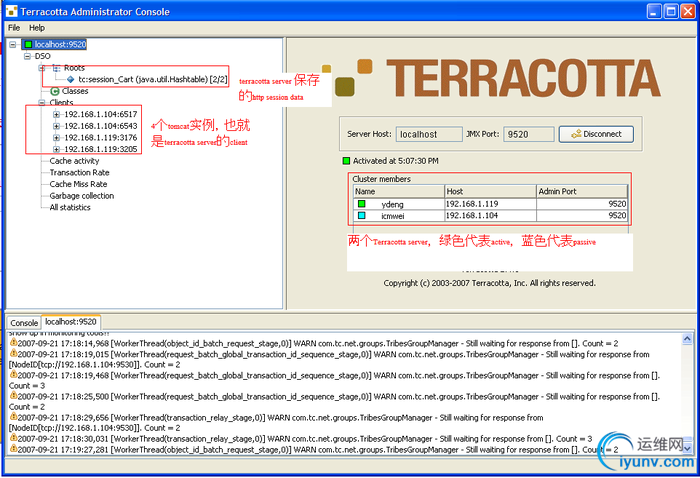Viewport: 700px width, 478px height.
Task: Click the green status icon beside localhost:9520 node
Action: (x=28, y=44)
